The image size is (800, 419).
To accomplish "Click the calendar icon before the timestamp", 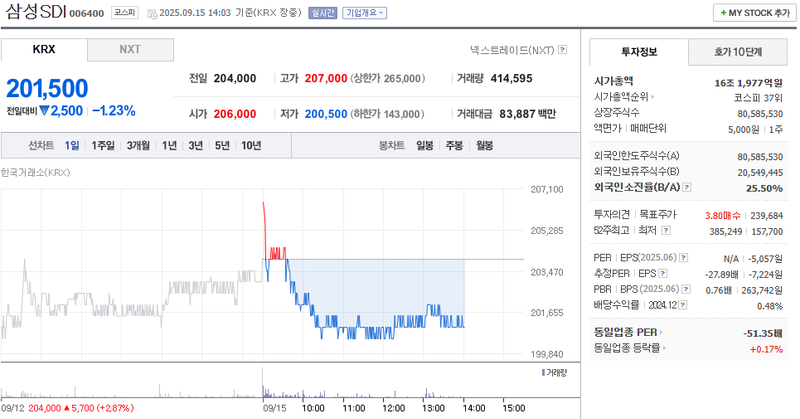I will click(x=152, y=14).
